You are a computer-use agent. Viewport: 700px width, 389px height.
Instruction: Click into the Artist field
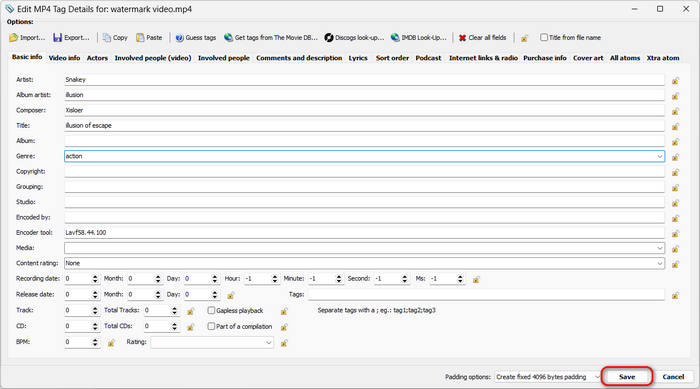[x=364, y=79]
